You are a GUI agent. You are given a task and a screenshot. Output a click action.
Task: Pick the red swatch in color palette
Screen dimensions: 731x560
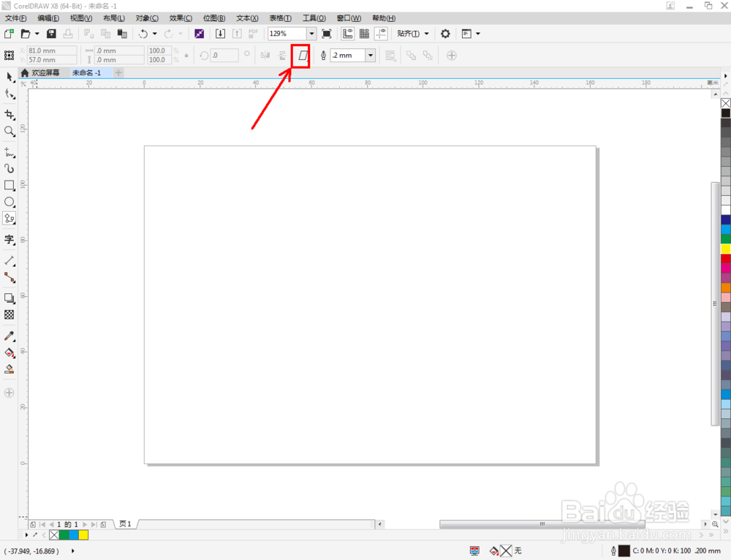click(x=726, y=258)
